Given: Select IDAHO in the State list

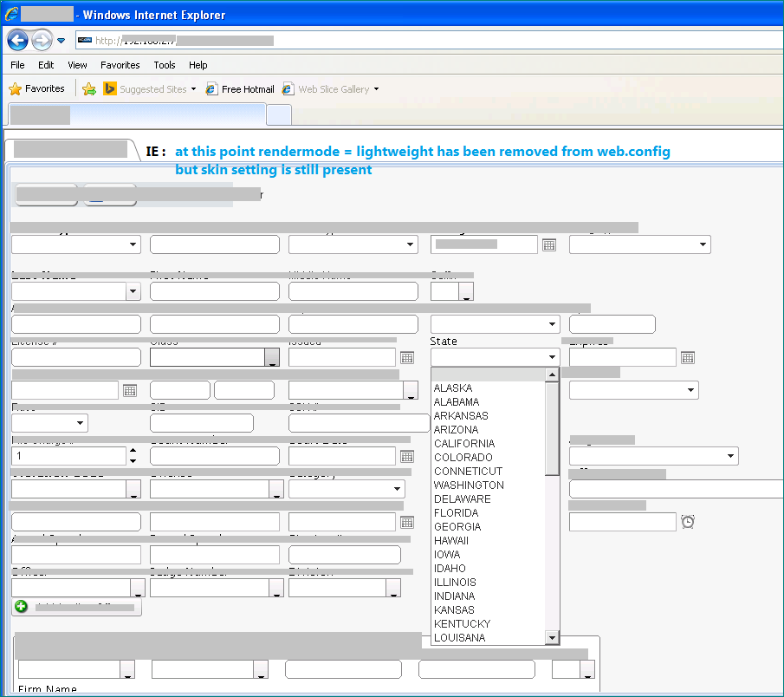Looking at the screenshot, I should [x=488, y=569].
